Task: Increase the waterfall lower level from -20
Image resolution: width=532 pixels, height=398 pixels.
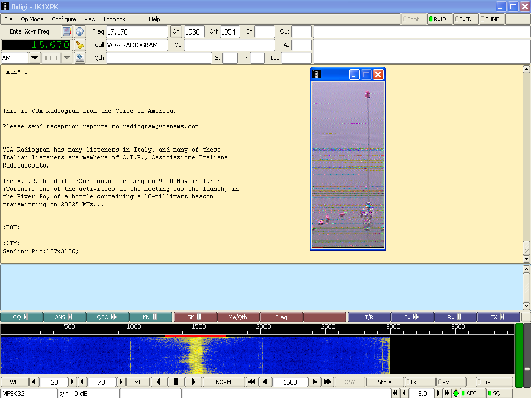Action: click(72, 382)
